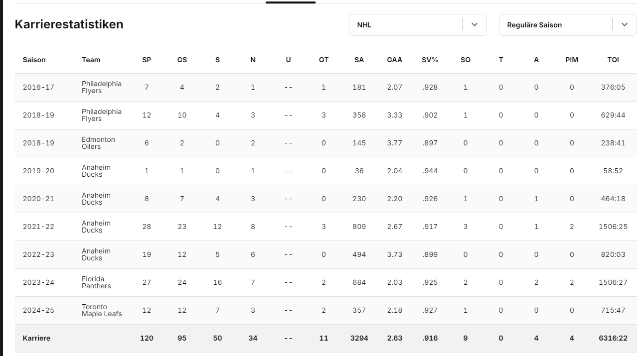The height and width of the screenshot is (356, 644).
Task: Click the chevron arrow beside Reguläre Saison
Action: [x=625, y=25]
